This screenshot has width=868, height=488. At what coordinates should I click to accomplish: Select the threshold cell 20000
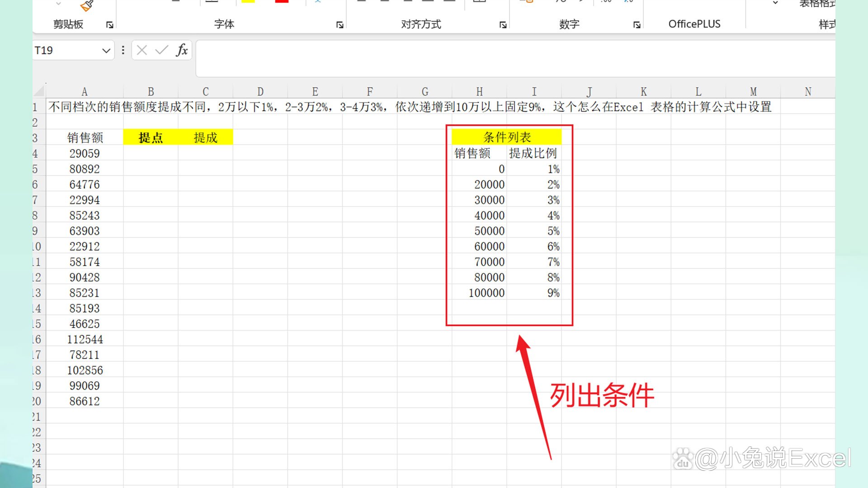479,184
